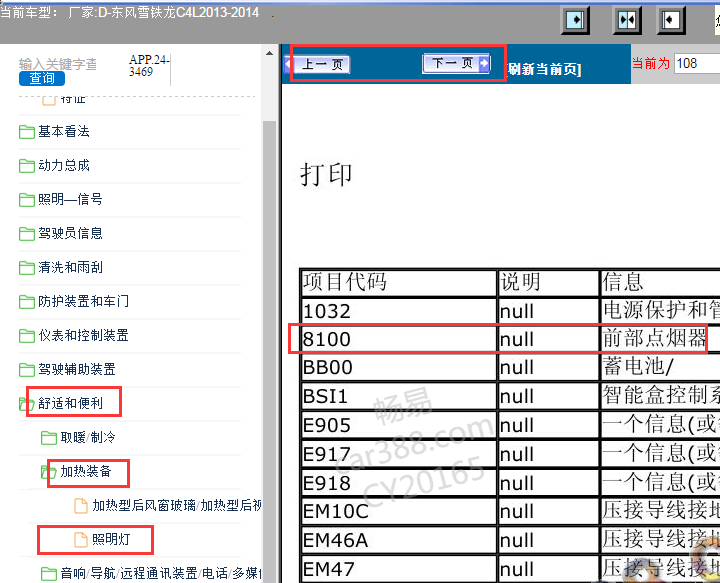Click the first panel layout icon in the header
720x583 pixels.
point(575,20)
